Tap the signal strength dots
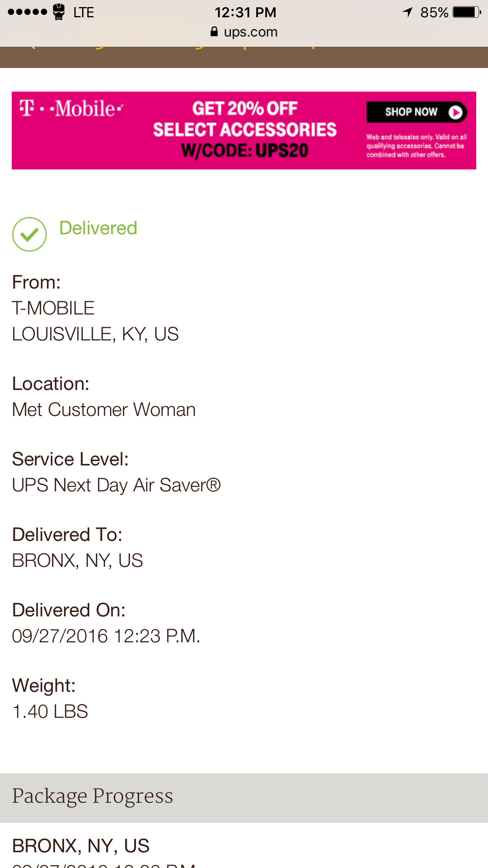This screenshot has width=488, height=868. coord(27,12)
